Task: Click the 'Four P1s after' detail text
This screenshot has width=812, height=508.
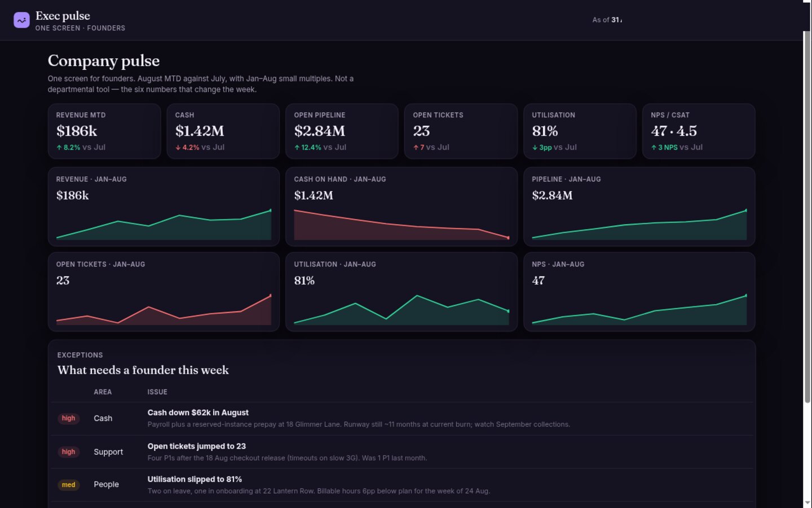Action: tap(287, 458)
